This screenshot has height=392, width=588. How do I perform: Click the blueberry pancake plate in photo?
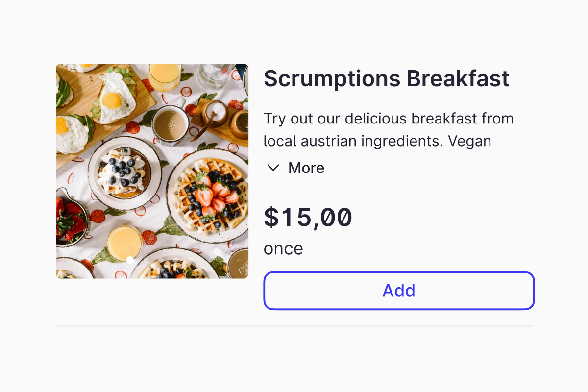click(123, 172)
